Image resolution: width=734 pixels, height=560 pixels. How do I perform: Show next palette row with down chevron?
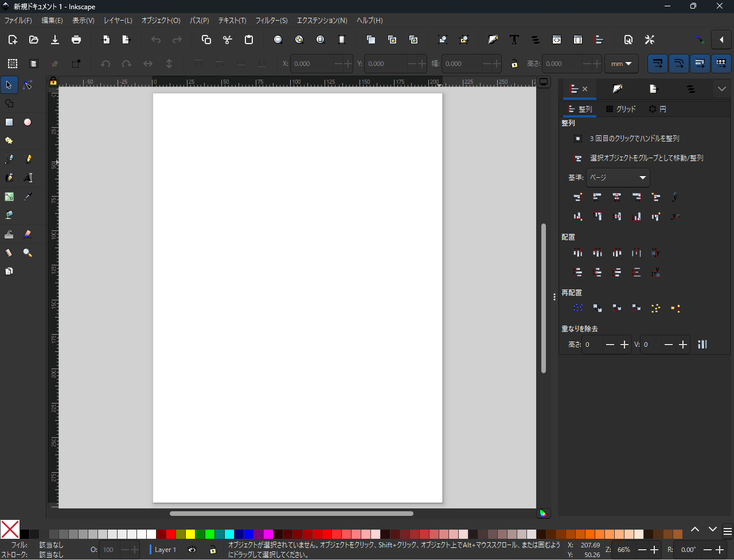[x=713, y=529]
